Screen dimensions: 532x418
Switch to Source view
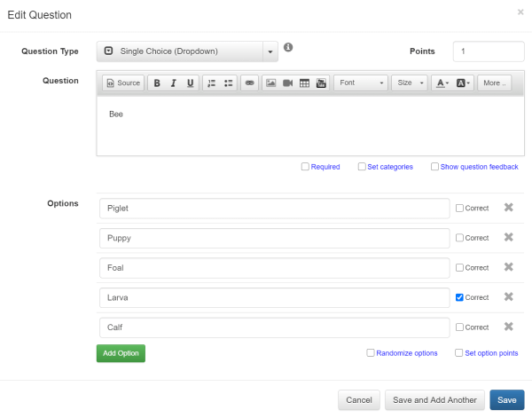point(122,83)
